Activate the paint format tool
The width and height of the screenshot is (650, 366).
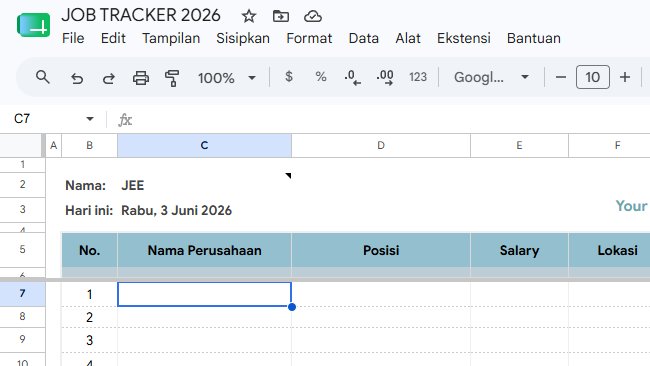point(172,78)
